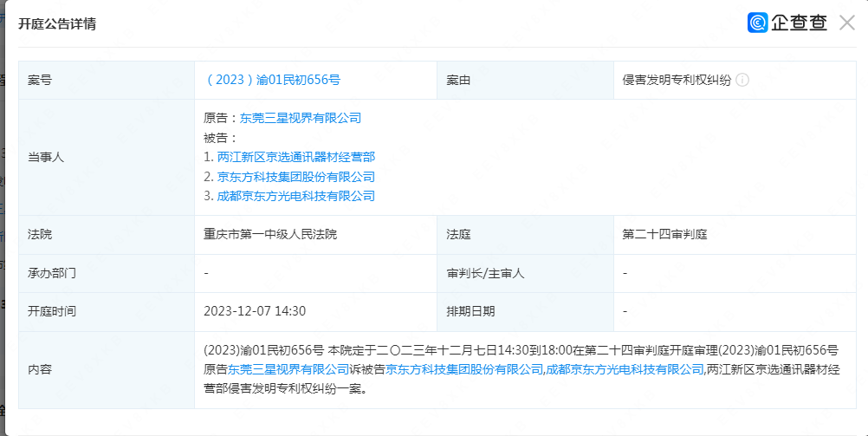Screen dimensions: 868x436
Task: Click 京东方科技集团股份有限公司 link in 内容 text
Action: pyautogui.click(x=464, y=369)
